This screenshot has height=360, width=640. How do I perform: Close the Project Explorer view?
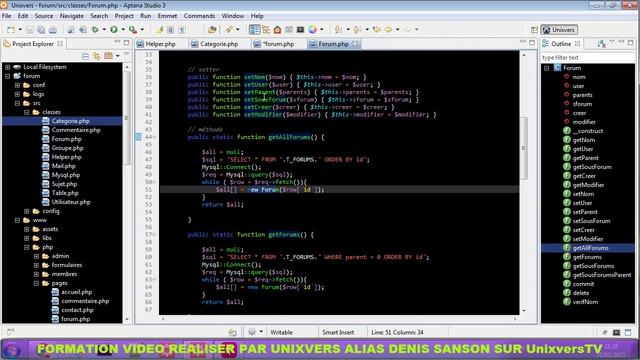60,43
